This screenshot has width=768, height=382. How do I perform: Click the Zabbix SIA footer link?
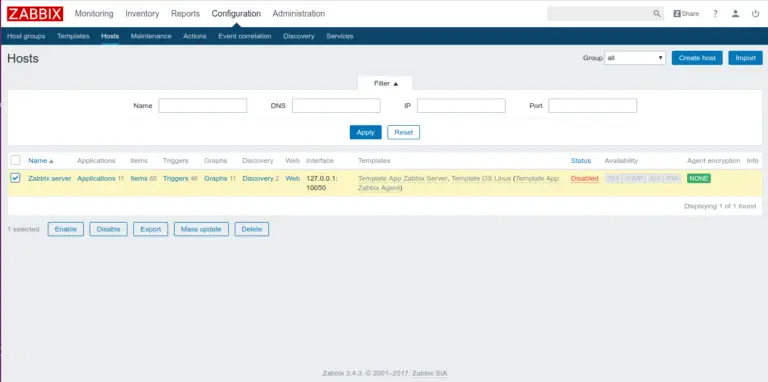(430, 373)
